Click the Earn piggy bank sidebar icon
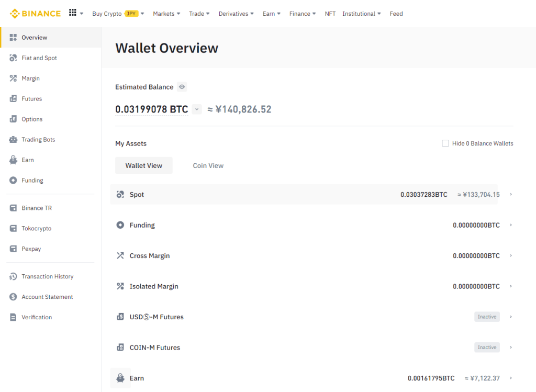536x392 pixels. tap(14, 160)
